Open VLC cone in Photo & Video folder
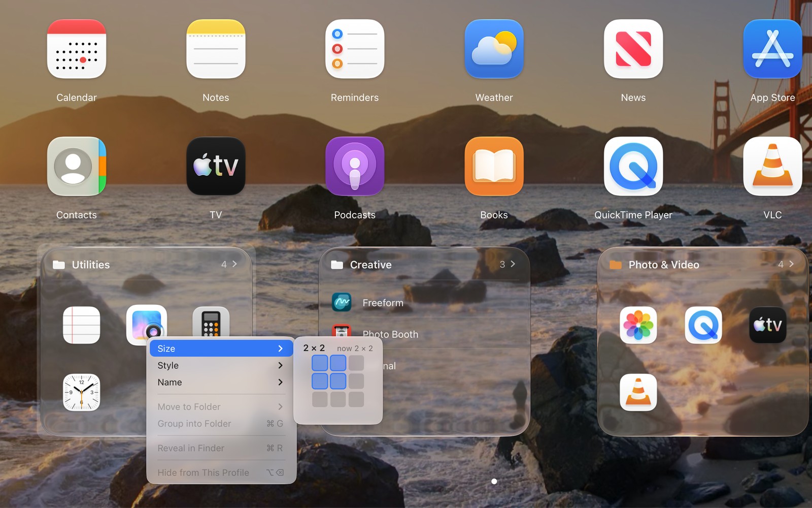Viewport: 812px width, 508px height. click(x=638, y=392)
